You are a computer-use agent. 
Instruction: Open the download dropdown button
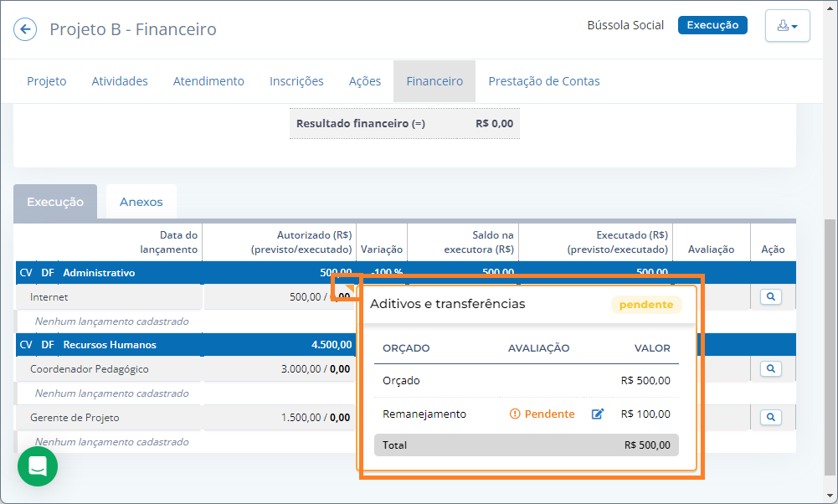coord(787,26)
